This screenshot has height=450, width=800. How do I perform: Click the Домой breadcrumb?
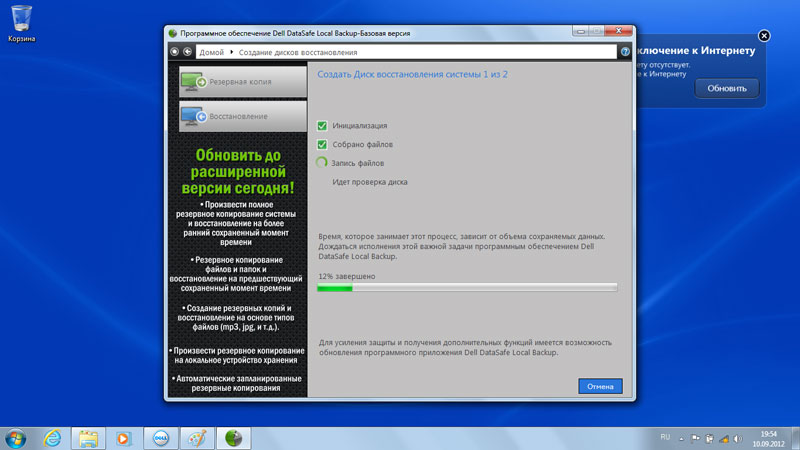tap(211, 52)
